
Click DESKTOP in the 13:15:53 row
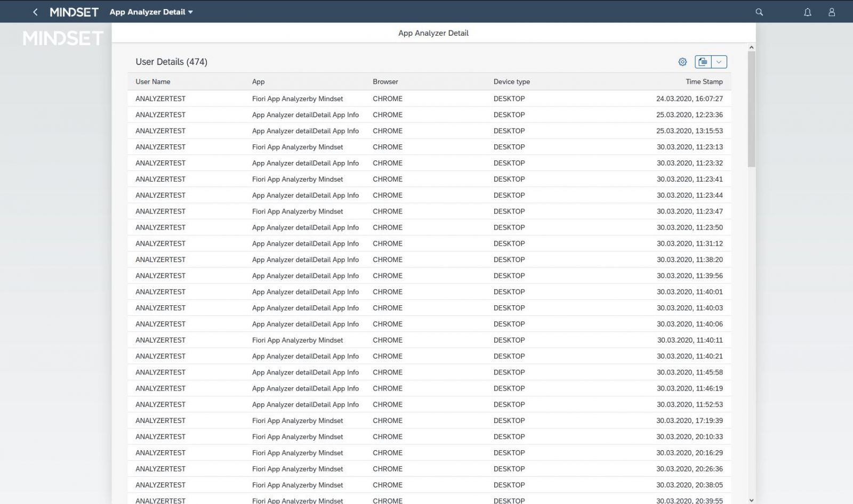pos(509,131)
